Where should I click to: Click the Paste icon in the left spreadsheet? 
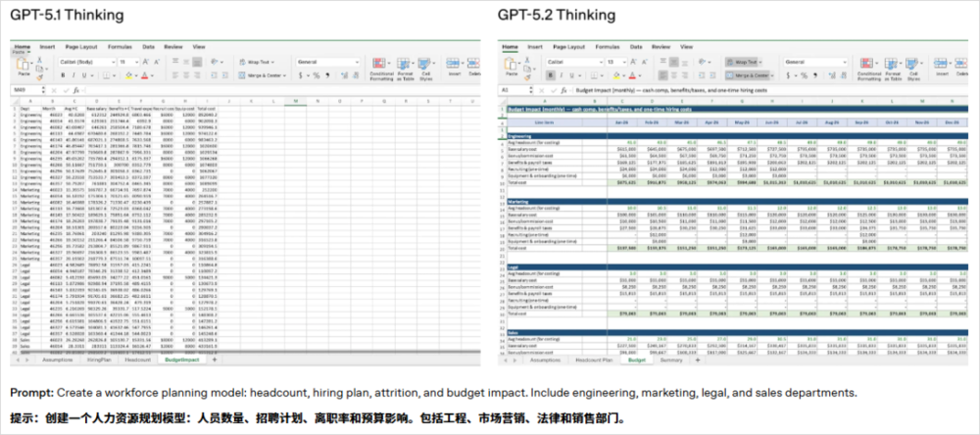(24, 66)
